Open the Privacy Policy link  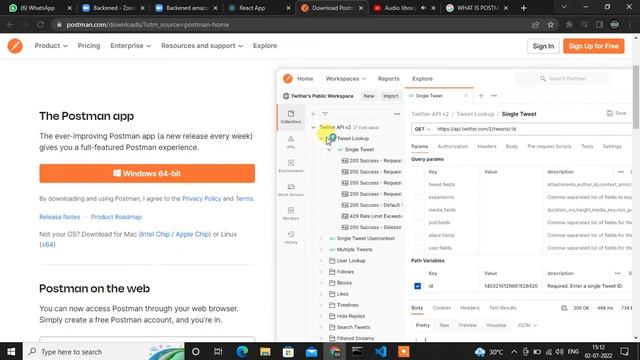(x=201, y=198)
